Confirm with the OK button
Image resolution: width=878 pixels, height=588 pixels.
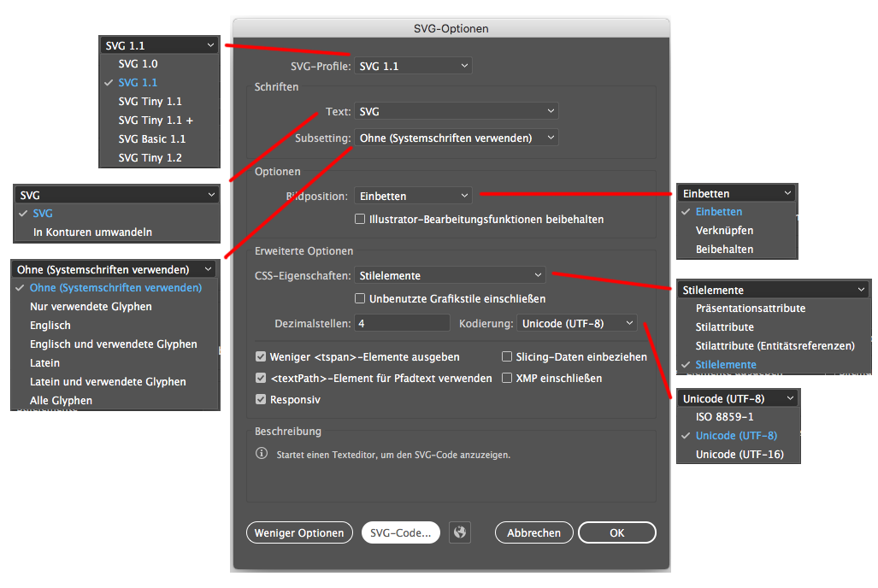[617, 532]
